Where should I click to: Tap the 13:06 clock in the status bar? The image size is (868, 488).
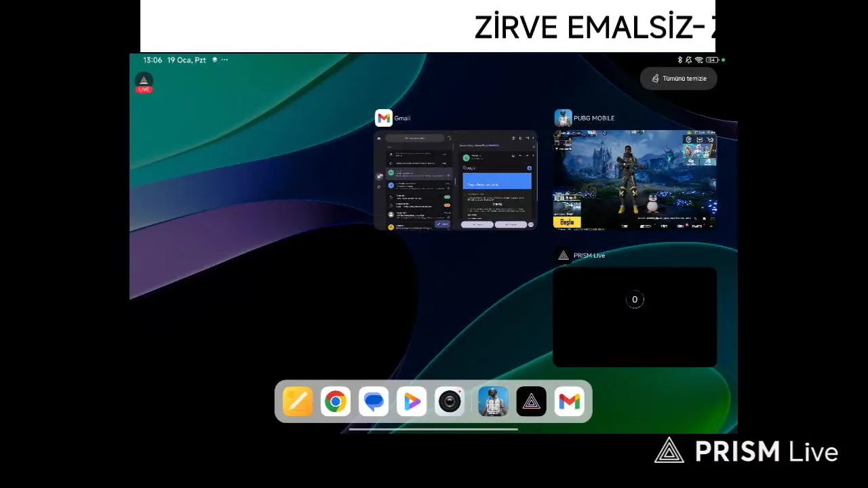[x=153, y=60]
